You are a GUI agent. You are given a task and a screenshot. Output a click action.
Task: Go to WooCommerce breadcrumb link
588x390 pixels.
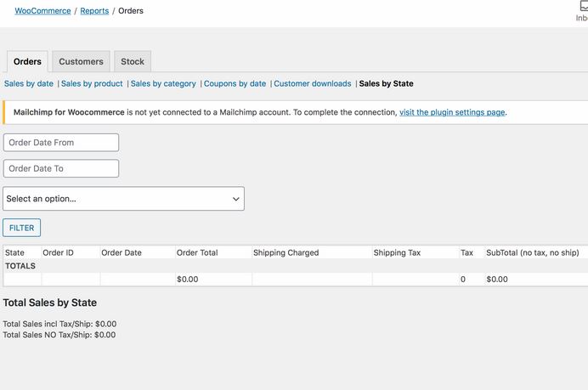42,11
